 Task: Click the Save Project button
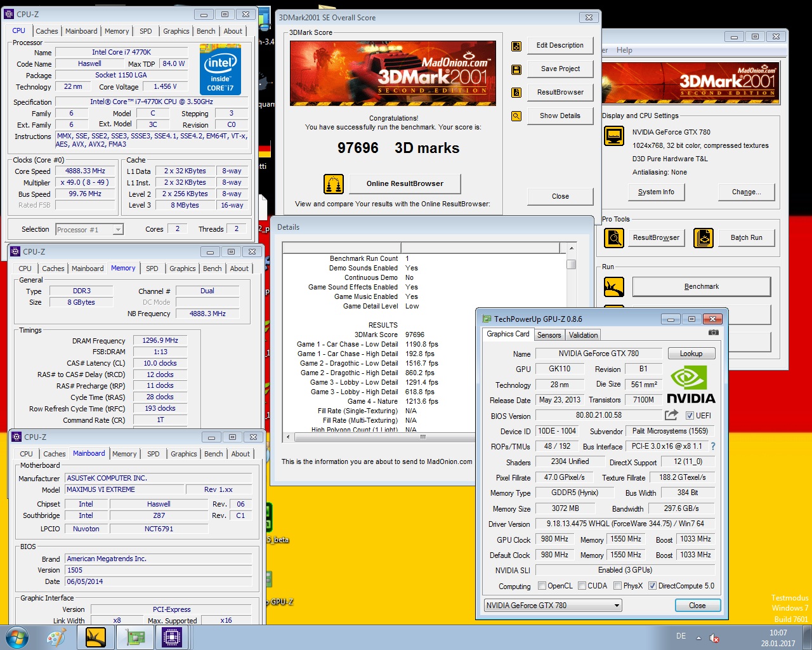coord(560,69)
